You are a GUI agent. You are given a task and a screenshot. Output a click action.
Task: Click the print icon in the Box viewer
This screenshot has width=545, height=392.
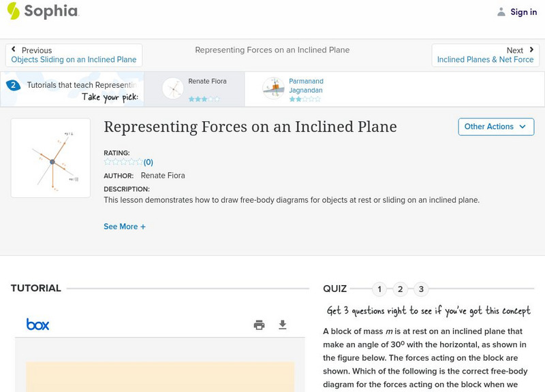[x=259, y=325]
